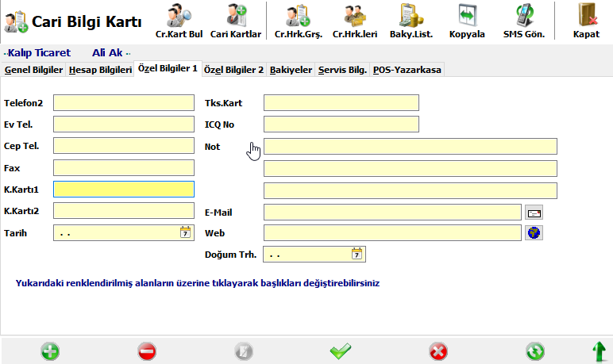Screen dimensions: 613x364
Task: Click the red minus delete record button
Action: tap(147, 351)
